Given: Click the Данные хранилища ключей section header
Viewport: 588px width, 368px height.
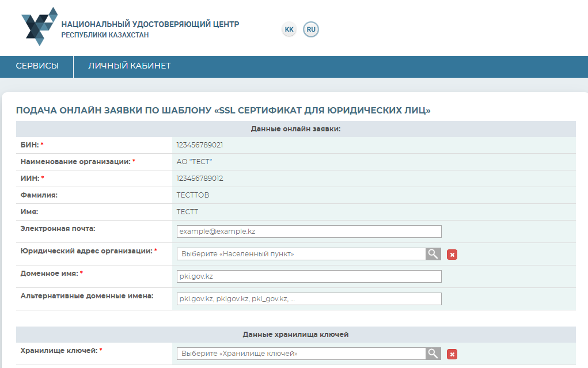Looking at the screenshot, I should point(295,335).
